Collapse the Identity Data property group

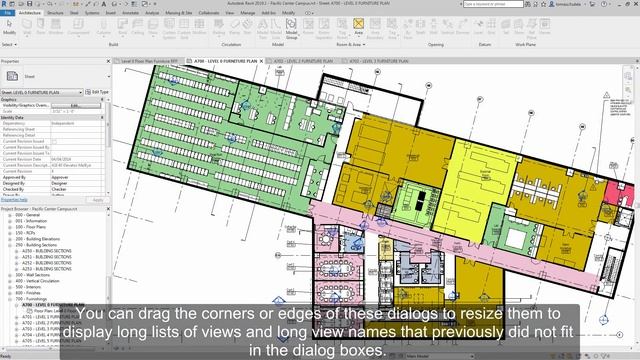click(102, 117)
